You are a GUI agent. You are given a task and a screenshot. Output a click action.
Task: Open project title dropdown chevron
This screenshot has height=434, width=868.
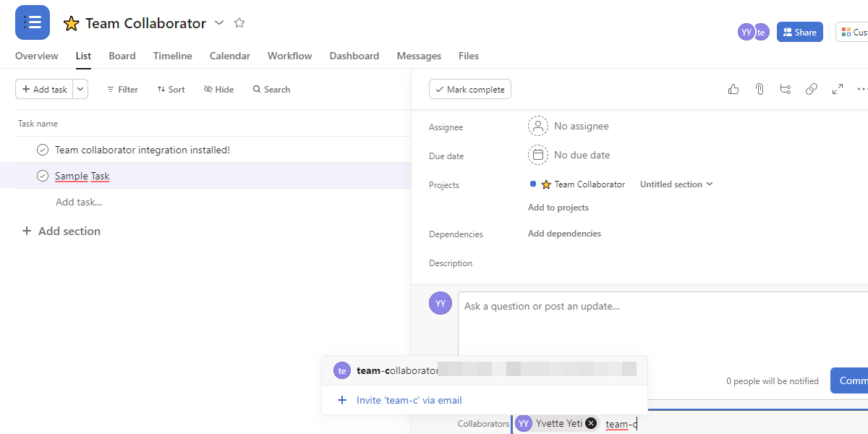219,23
